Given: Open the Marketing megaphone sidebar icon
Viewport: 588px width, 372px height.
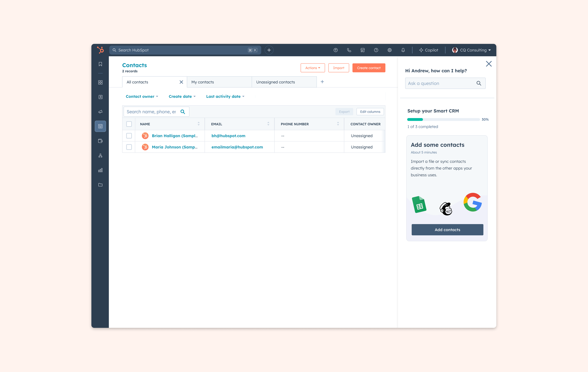Looking at the screenshot, I should tap(100, 111).
